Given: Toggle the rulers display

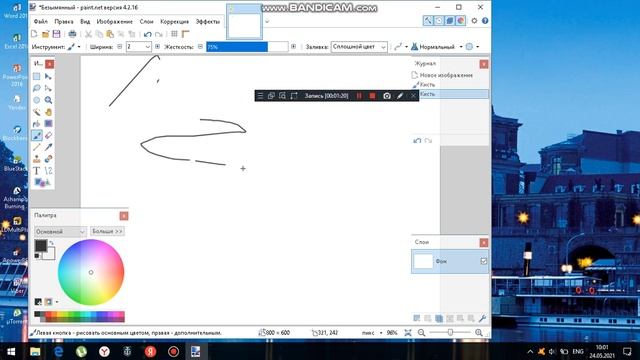Looking at the screenshot, I should tap(186, 34).
